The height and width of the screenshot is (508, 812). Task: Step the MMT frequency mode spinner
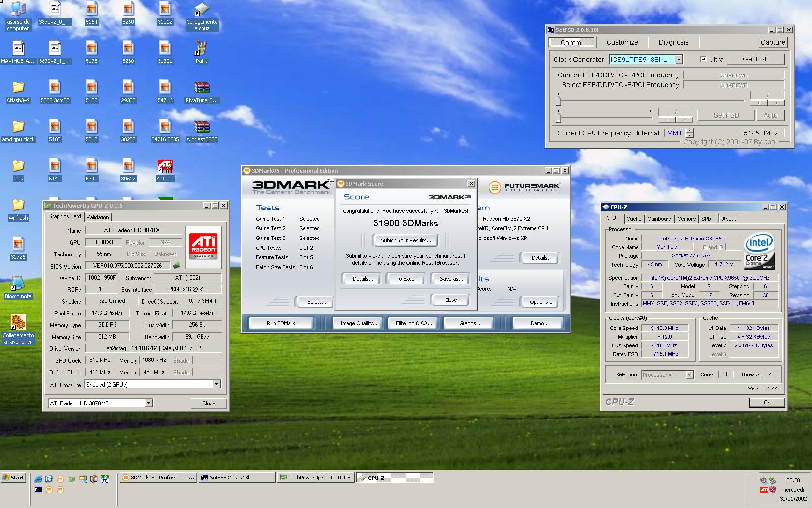click(690, 133)
